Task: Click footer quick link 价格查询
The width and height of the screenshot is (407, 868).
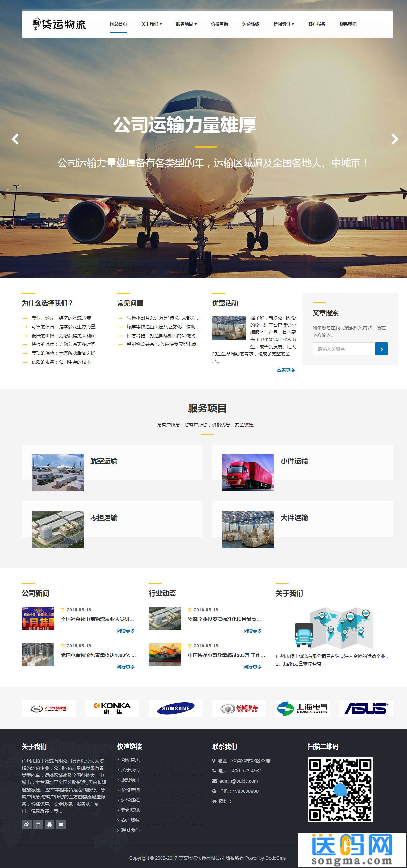Action: [x=131, y=790]
